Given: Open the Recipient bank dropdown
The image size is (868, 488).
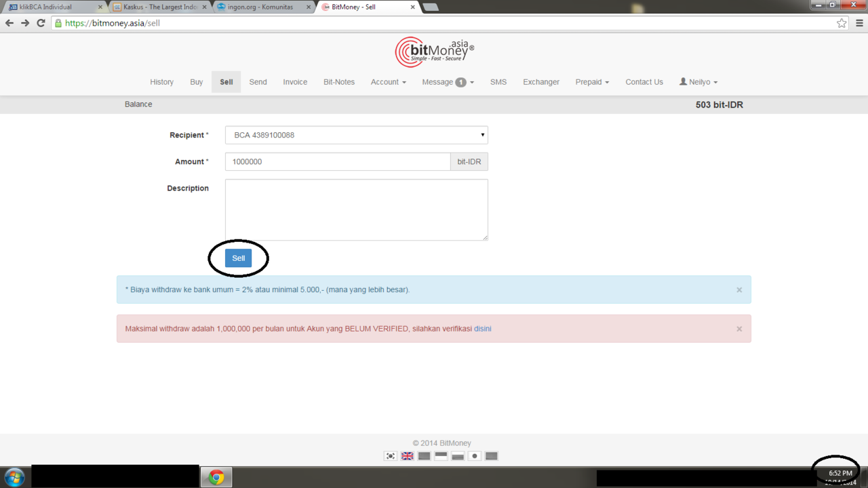Looking at the screenshot, I should tap(357, 135).
